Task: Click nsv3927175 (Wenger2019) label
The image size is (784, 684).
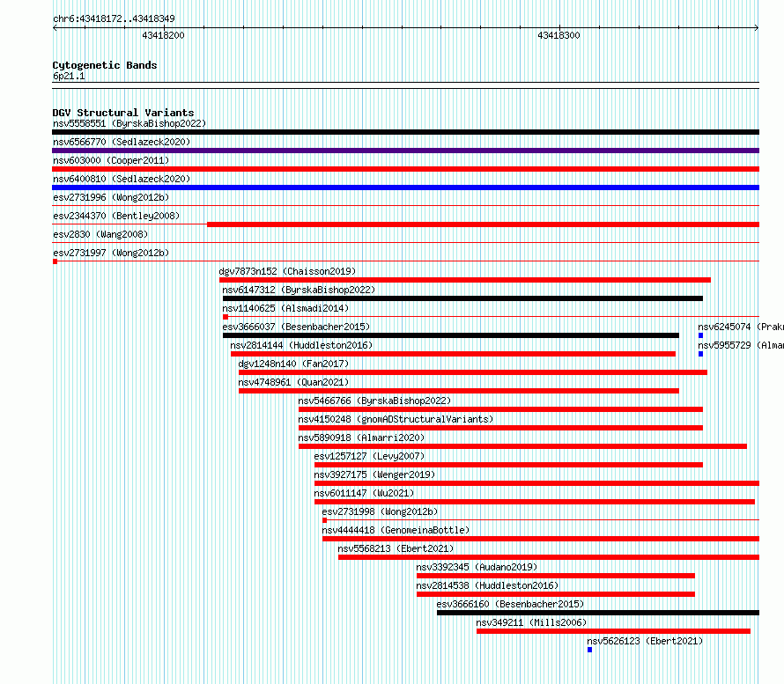Action: tap(374, 474)
